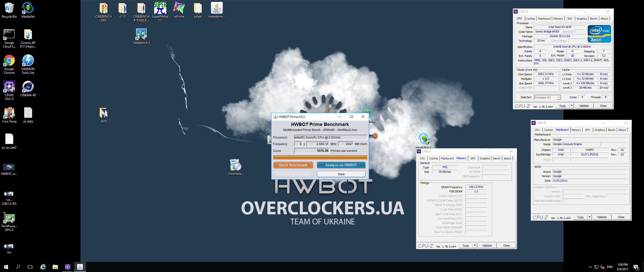644x272 pixels.
Task: Click Close button in Memory CPU-Z window
Action: [506, 246]
